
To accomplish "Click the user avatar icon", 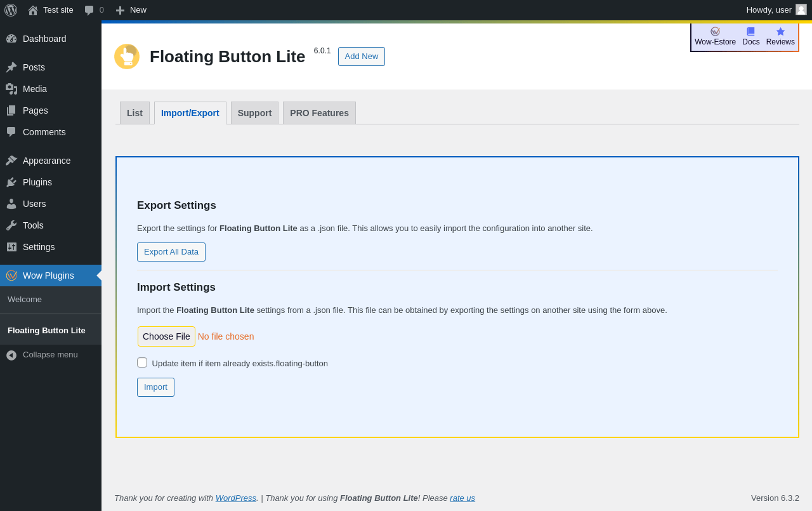I will pos(801,10).
